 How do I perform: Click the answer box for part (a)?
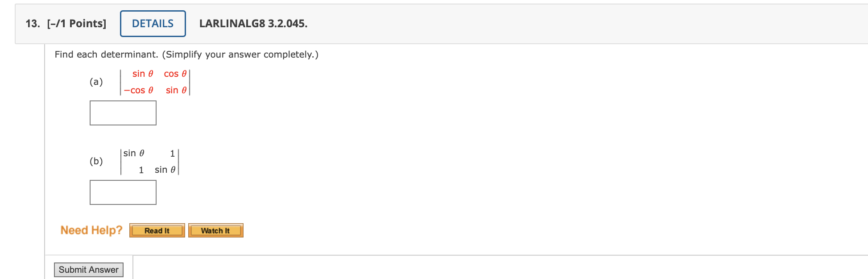123,112
